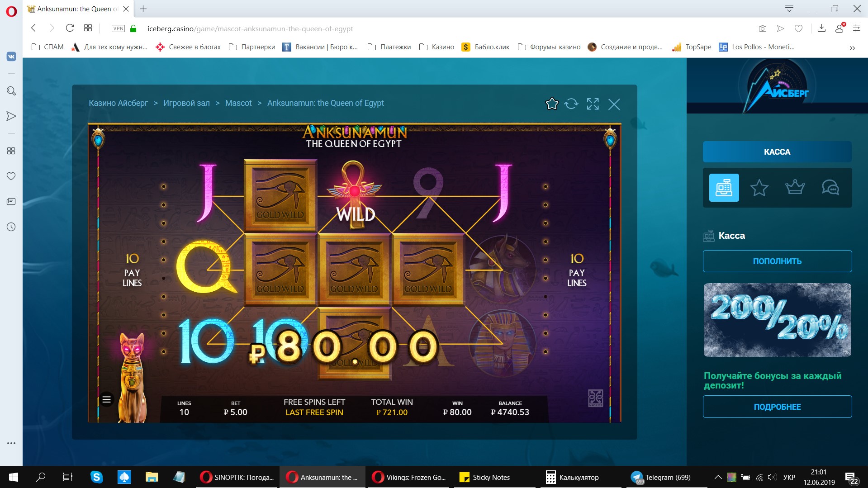Open Speed Dial start page from toolbar
This screenshot has width=868, height=488.
tap(88, 28)
